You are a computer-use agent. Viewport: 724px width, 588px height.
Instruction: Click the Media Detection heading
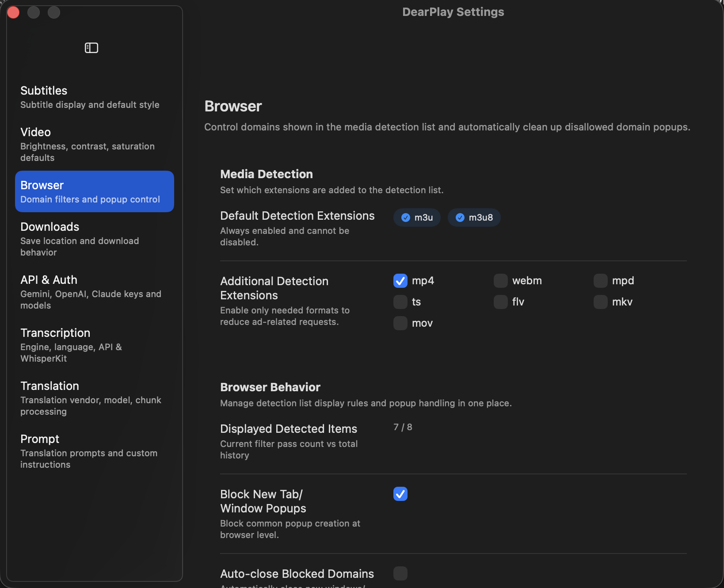click(x=267, y=174)
